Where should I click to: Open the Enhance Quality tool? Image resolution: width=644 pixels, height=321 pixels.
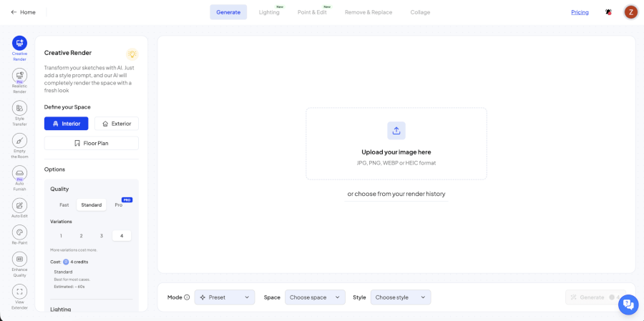tap(19, 259)
